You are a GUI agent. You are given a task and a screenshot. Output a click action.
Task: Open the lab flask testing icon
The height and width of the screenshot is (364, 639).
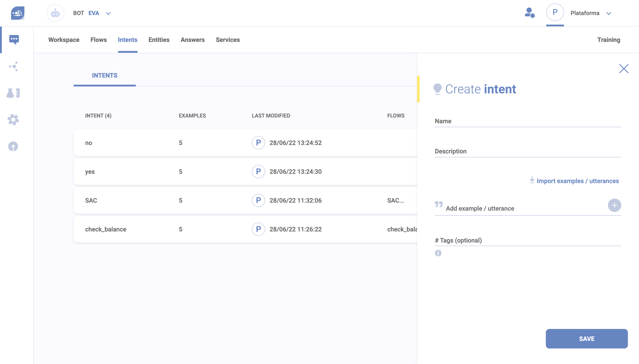coord(13,93)
